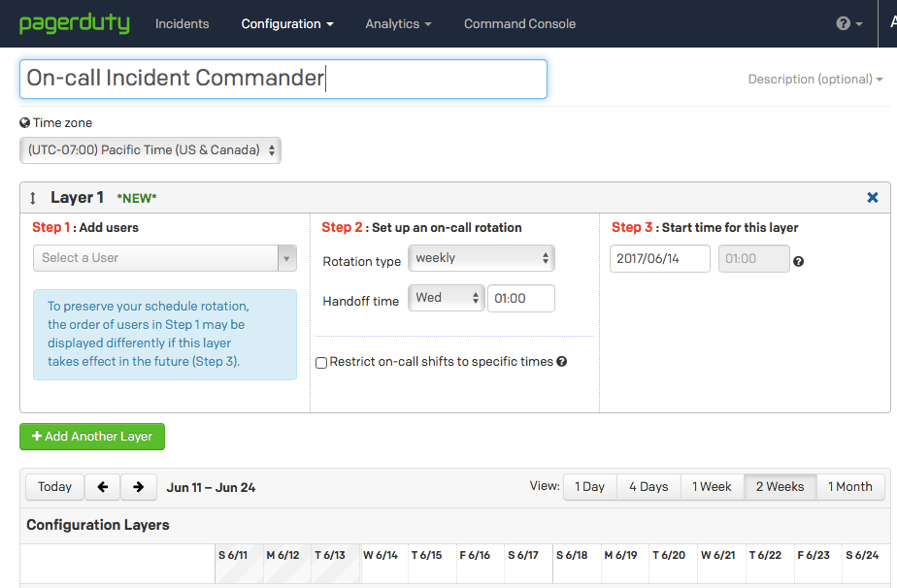Click the M 6/12 column header
This screenshot has width=897, height=588.
(x=282, y=555)
